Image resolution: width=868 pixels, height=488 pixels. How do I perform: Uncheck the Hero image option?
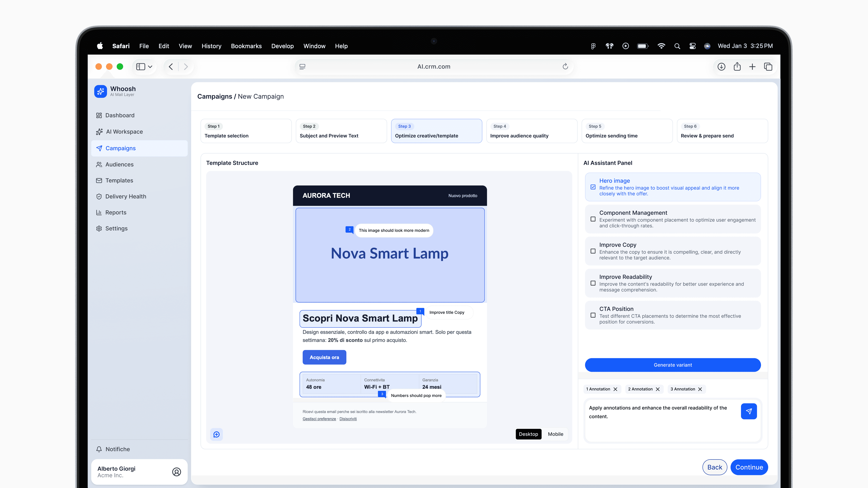tap(593, 187)
